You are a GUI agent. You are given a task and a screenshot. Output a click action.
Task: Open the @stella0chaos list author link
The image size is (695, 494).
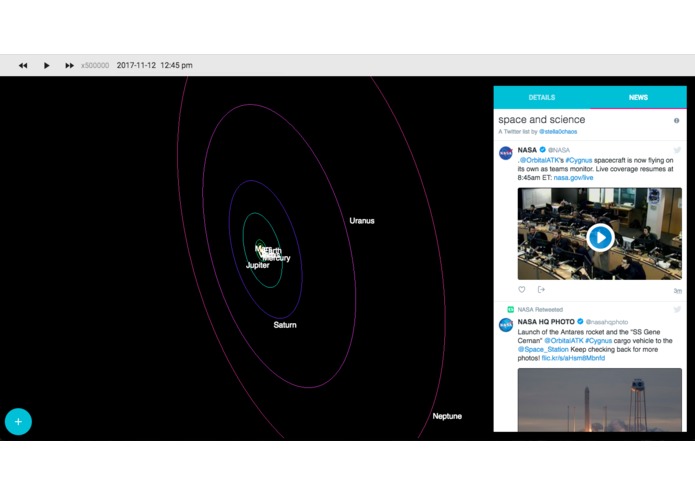(x=558, y=132)
